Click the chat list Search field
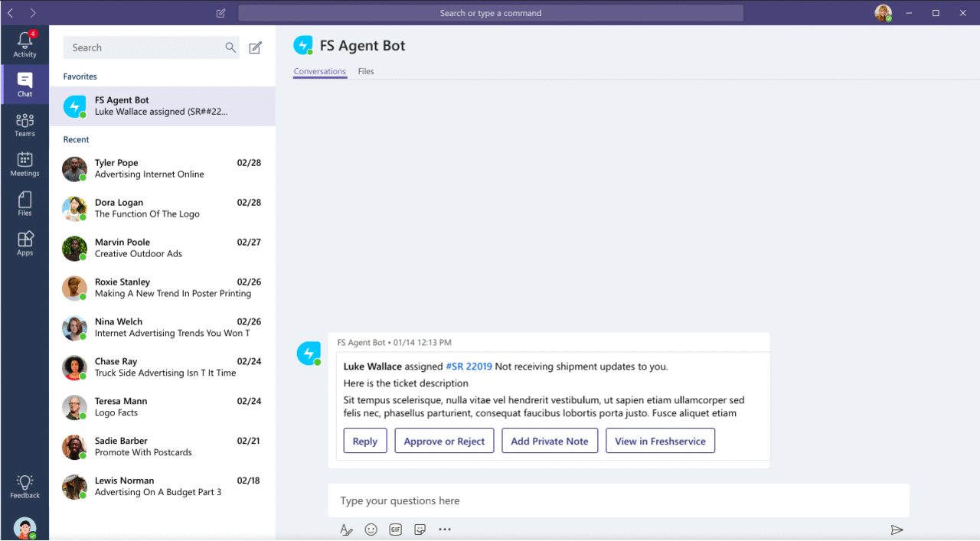This screenshot has width=980, height=541. pos(151,47)
